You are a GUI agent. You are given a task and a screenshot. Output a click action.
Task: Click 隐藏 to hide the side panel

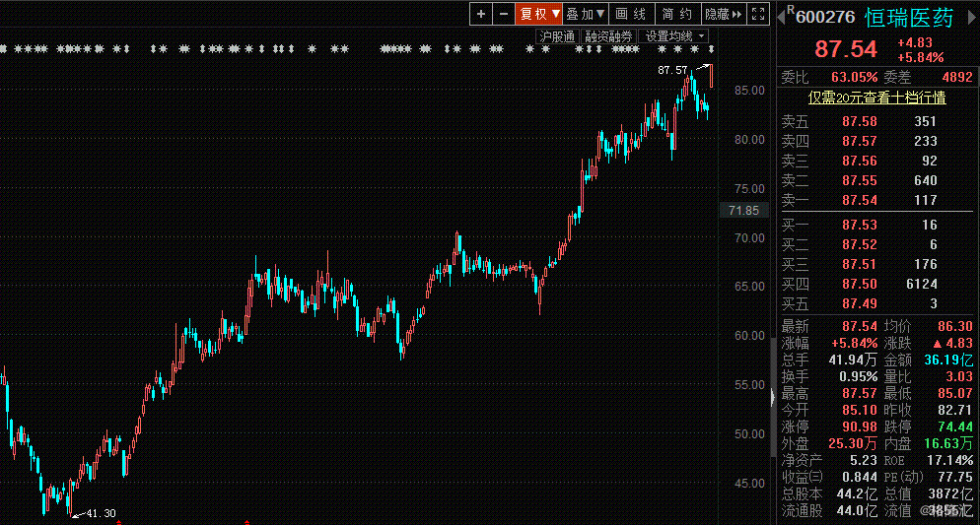point(722,14)
